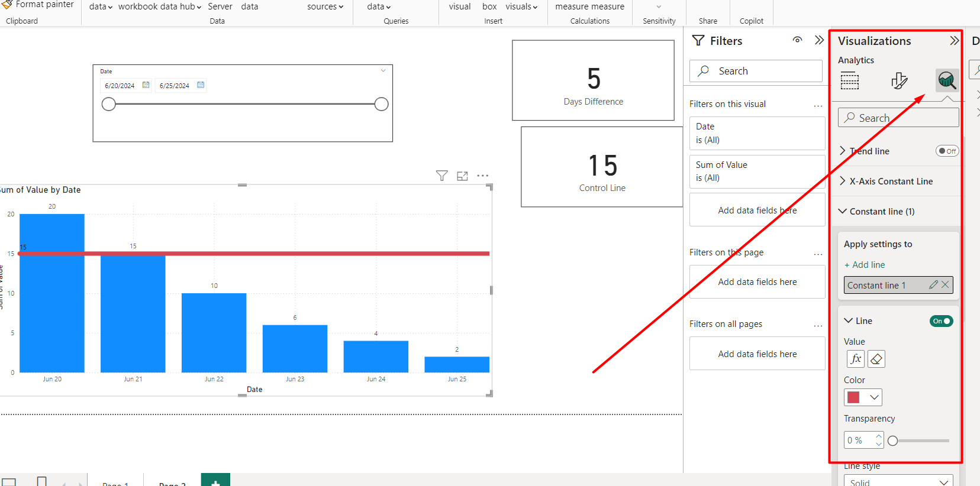Add a new report page
The height and width of the screenshot is (486, 980).
point(215,481)
